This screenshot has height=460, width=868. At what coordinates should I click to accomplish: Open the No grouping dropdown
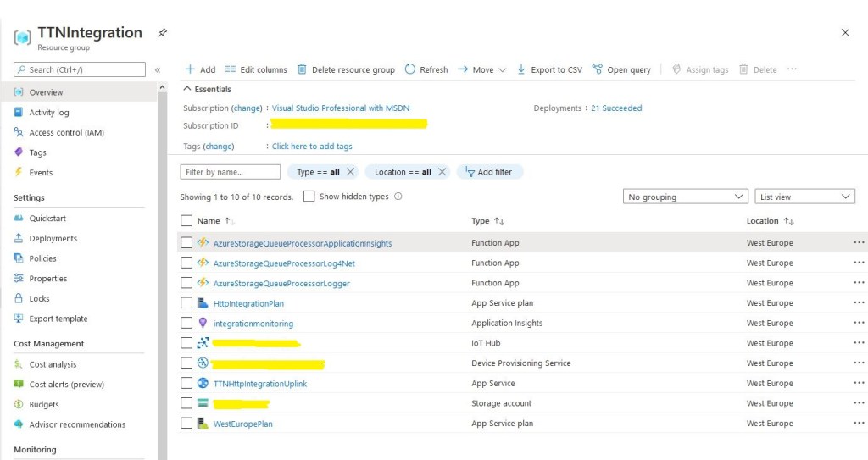[x=686, y=197]
